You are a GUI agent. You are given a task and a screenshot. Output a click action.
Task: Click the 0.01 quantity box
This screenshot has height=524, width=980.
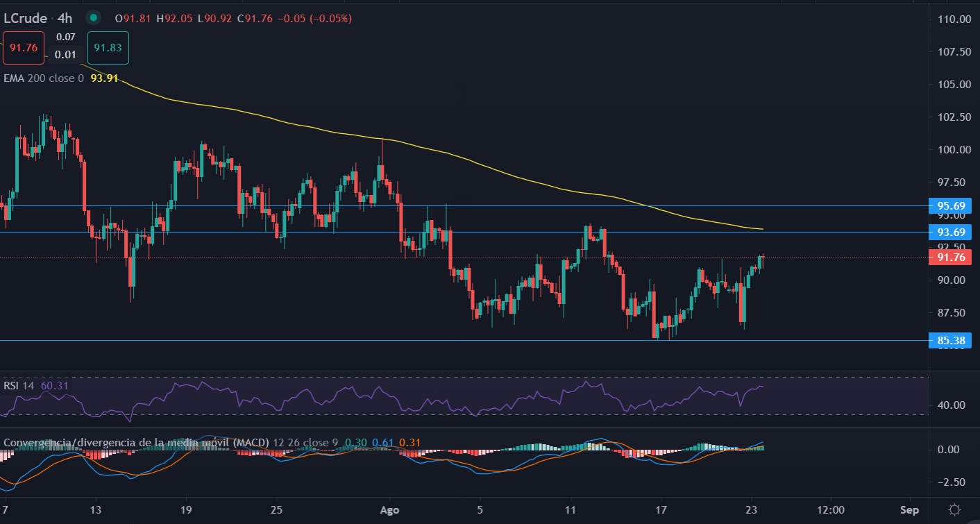click(x=66, y=55)
